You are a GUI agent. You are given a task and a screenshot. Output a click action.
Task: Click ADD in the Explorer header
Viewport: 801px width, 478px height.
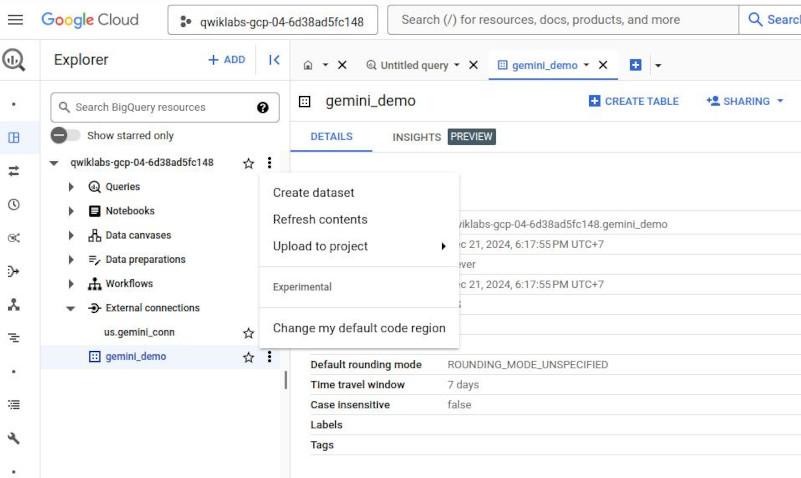[x=227, y=60]
